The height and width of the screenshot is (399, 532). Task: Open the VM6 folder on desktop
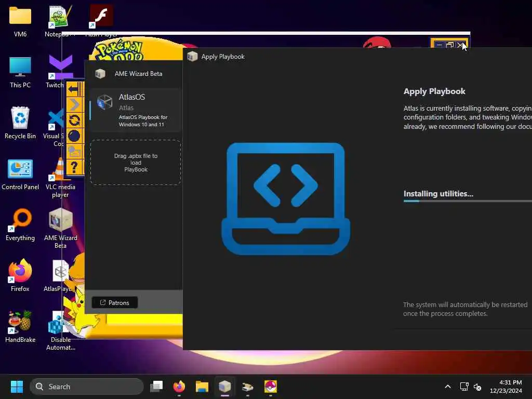(x=20, y=21)
